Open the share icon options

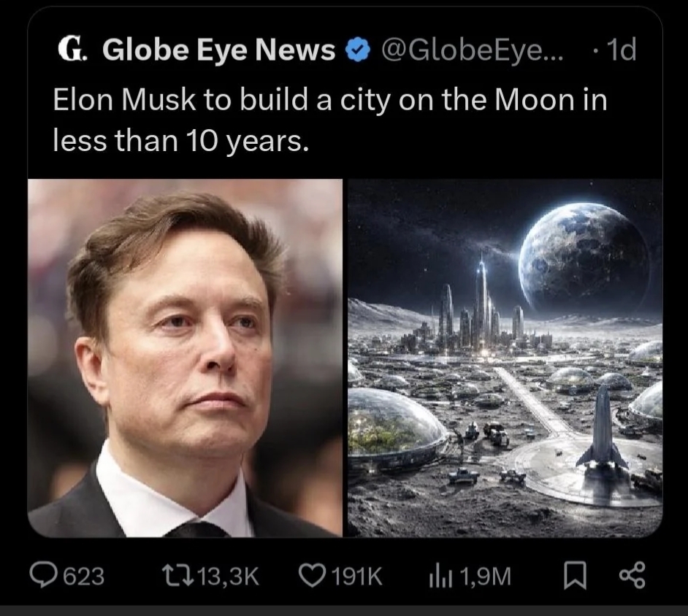pyautogui.click(x=632, y=577)
